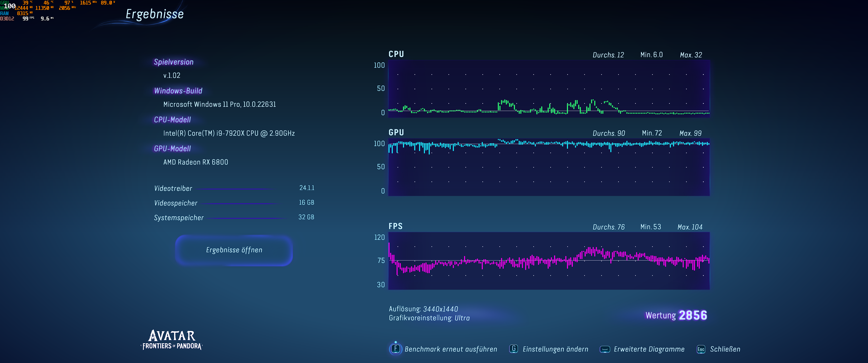Viewport: 868px width, 363px height.
Task: Click the Videotreiber row value 24.1.1
Action: point(307,188)
